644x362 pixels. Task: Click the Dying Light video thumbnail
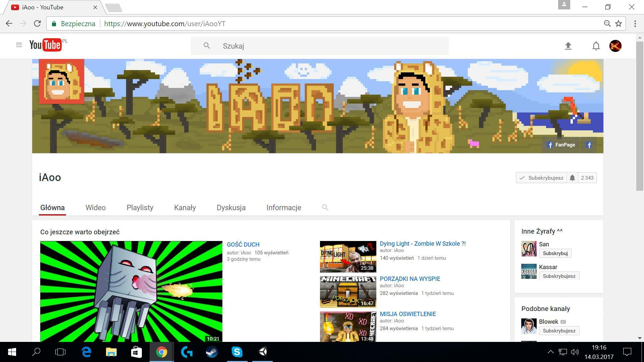click(348, 257)
